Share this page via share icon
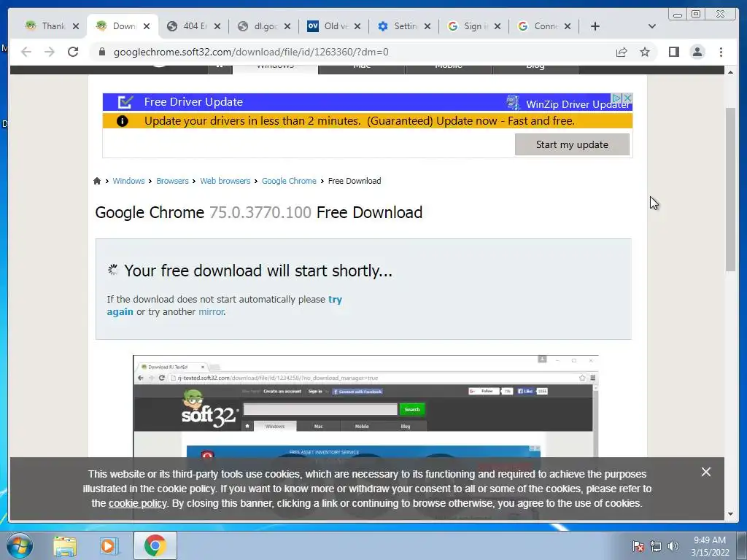Screen dimensions: 747x560 click(x=622, y=52)
